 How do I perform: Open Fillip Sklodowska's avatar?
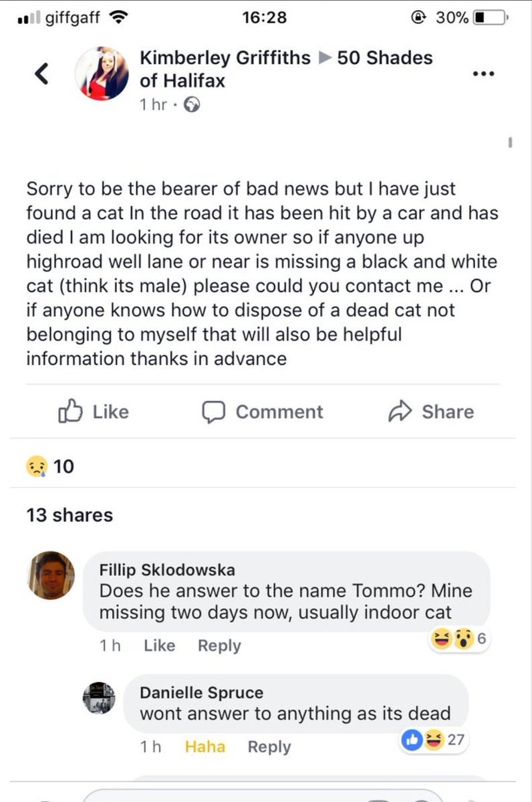click(x=51, y=575)
